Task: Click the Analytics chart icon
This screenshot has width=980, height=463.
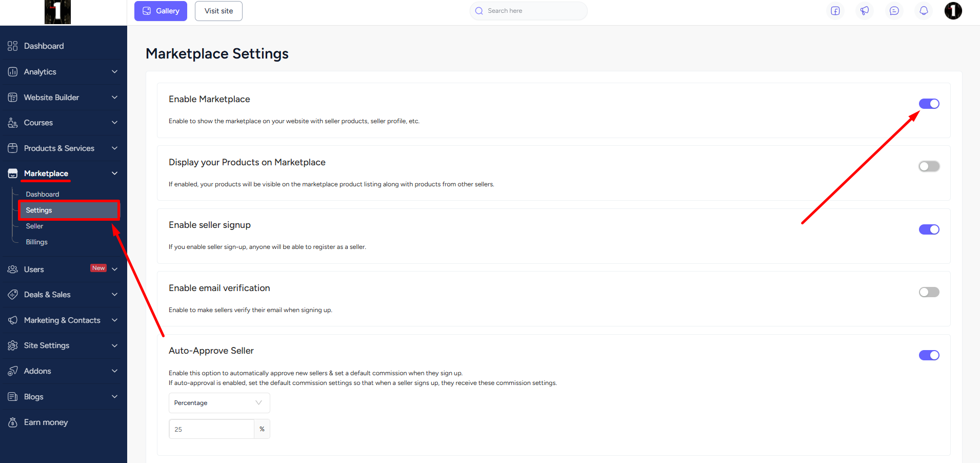Action: coord(13,72)
